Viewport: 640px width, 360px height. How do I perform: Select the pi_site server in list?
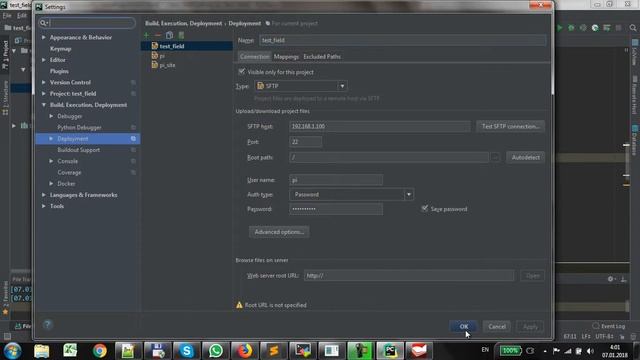pyautogui.click(x=187, y=65)
